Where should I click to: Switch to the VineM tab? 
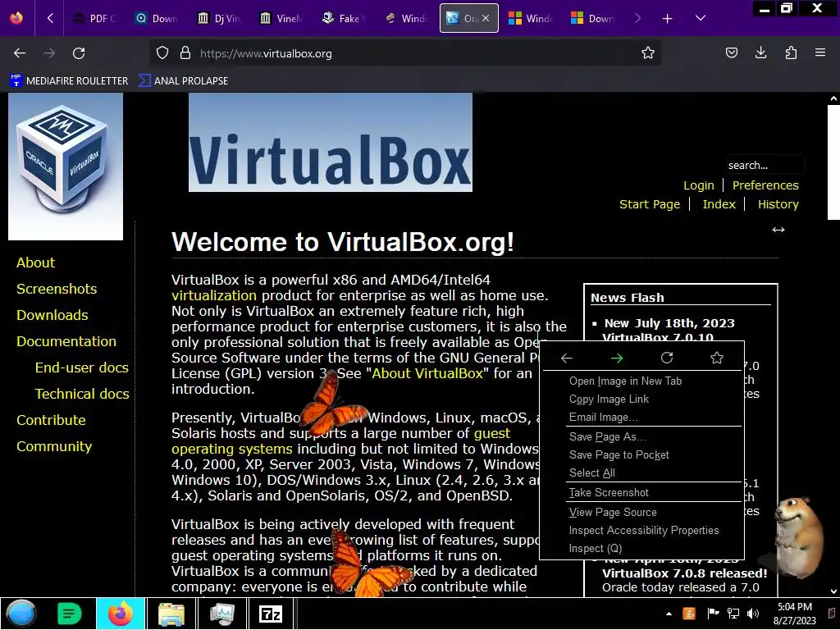[281, 19]
